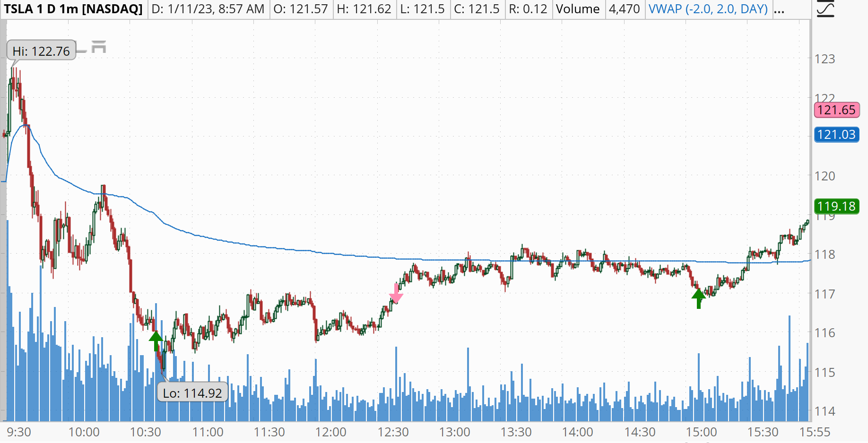
Task: Select the blue 121.03 VWAP price label
Action: click(836, 135)
